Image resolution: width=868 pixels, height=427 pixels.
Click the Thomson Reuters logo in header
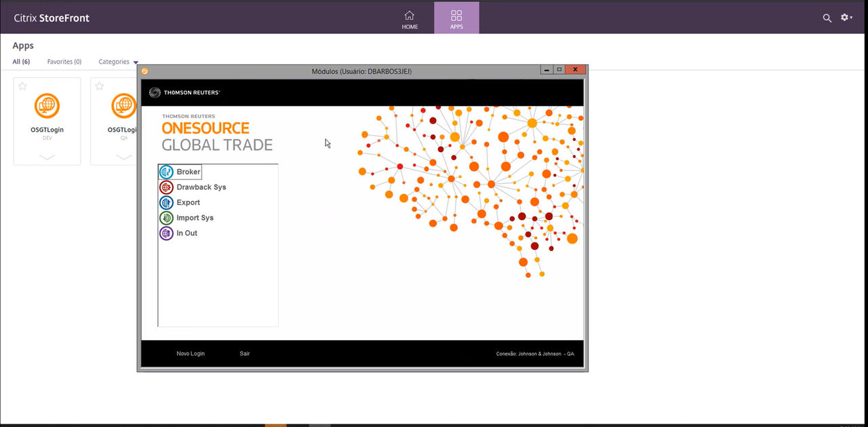pos(184,92)
